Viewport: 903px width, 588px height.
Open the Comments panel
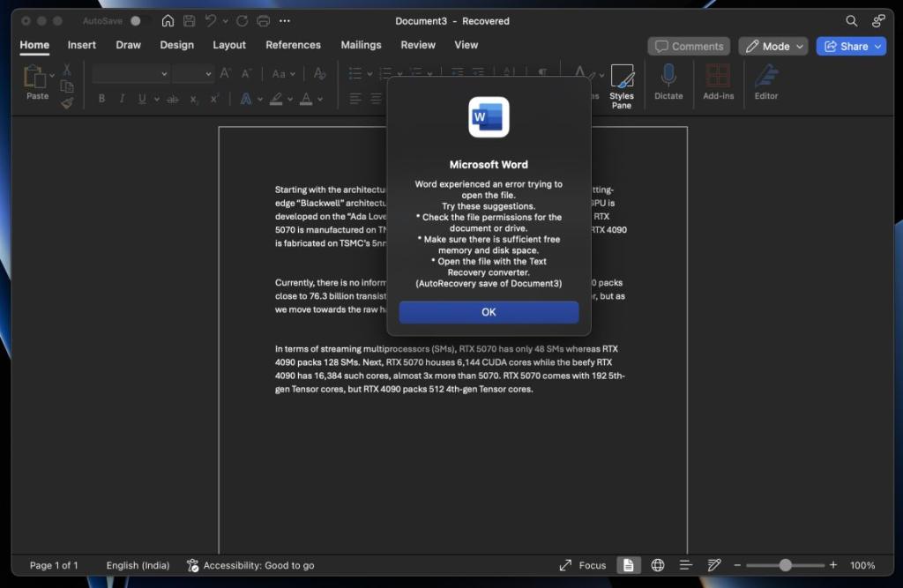[x=689, y=46]
